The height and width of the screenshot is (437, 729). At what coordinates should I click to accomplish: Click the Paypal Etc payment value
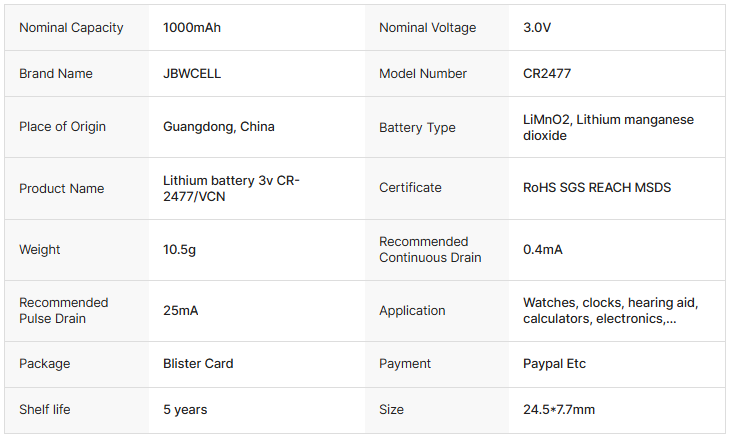click(554, 364)
